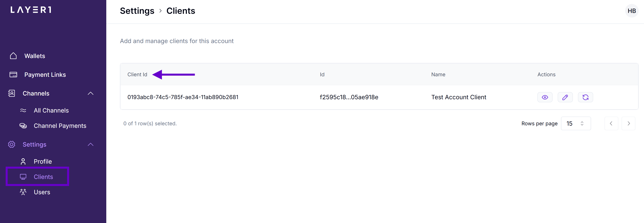Open Payment Links page
The width and height of the screenshot is (644, 223).
tap(45, 75)
